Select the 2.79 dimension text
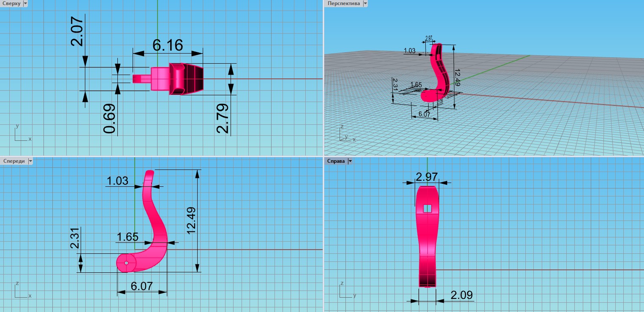 [x=223, y=118]
